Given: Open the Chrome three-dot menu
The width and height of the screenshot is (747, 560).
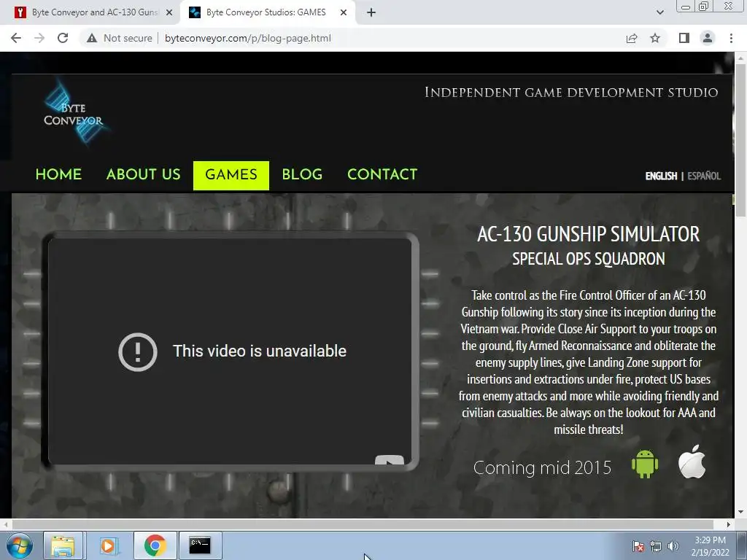Looking at the screenshot, I should 731,38.
